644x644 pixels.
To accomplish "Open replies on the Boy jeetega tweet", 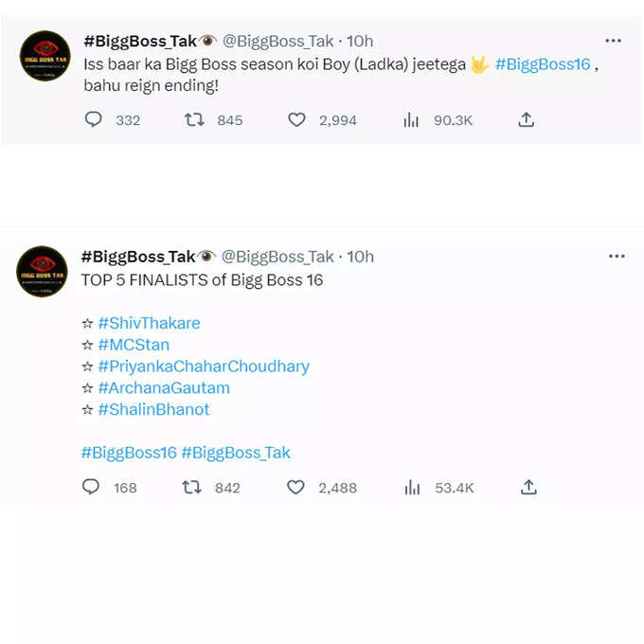I will click(93, 120).
